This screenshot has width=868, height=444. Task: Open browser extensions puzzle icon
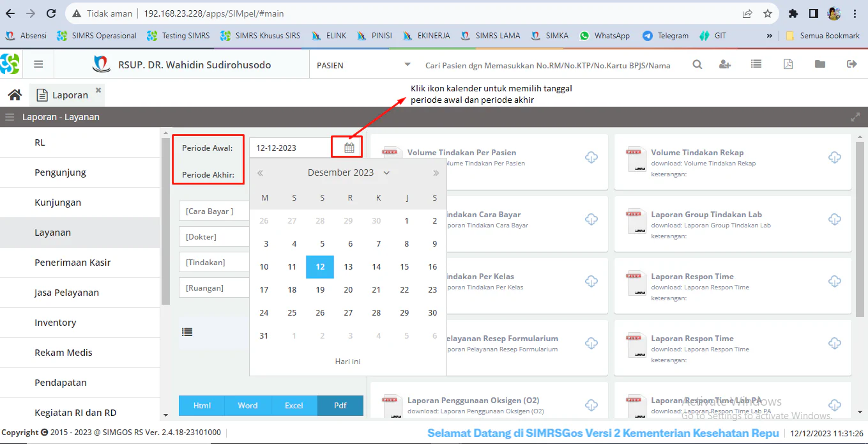coord(793,13)
